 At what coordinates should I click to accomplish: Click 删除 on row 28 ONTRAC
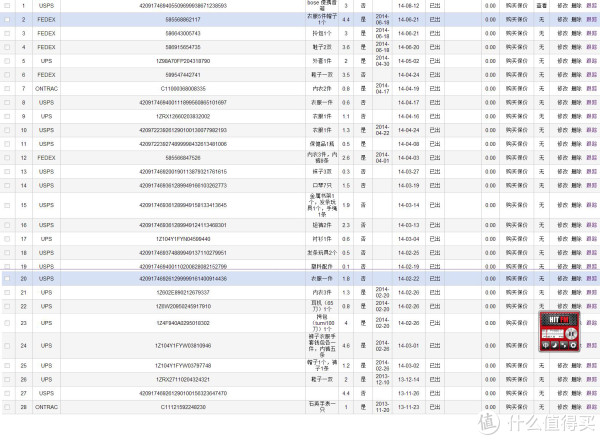[576, 407]
